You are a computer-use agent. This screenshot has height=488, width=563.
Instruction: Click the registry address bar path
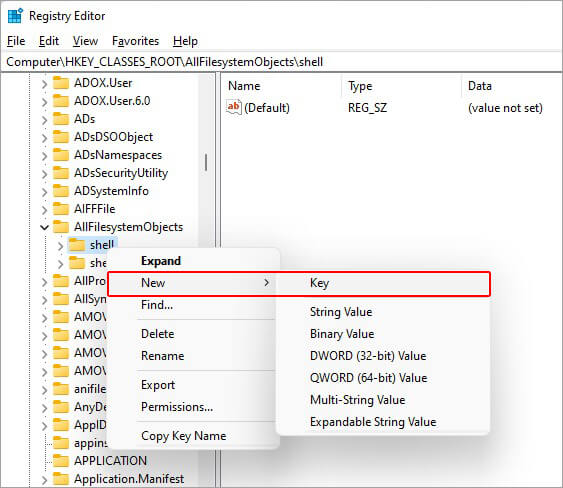(282, 62)
